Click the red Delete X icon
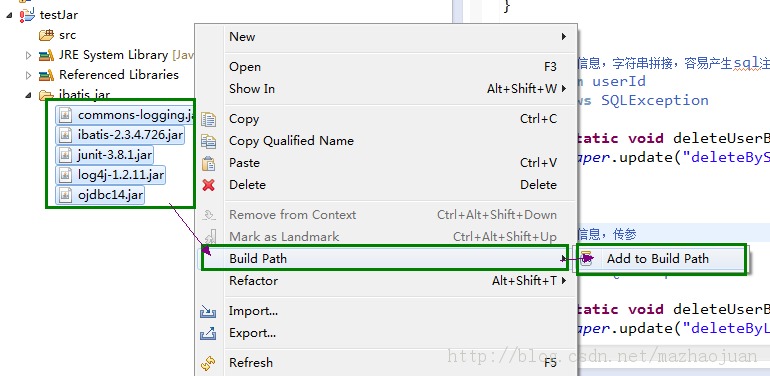Screen dimensions: 770x376 click(x=209, y=185)
